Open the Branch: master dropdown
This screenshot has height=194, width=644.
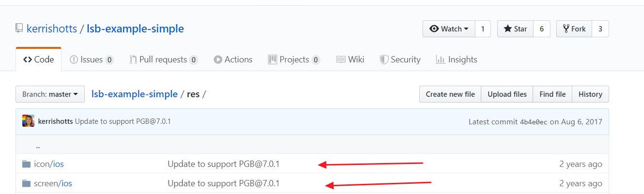click(x=50, y=94)
